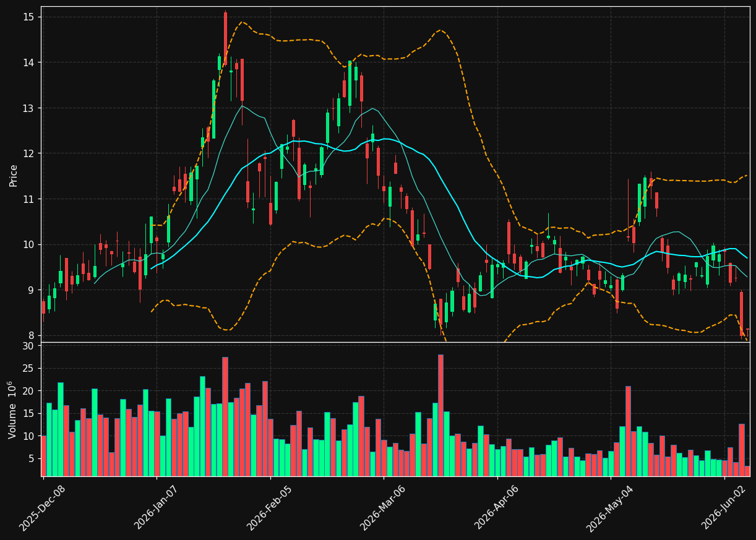
Task: Click the 2025-Dec-08 date label
Action: point(42,508)
